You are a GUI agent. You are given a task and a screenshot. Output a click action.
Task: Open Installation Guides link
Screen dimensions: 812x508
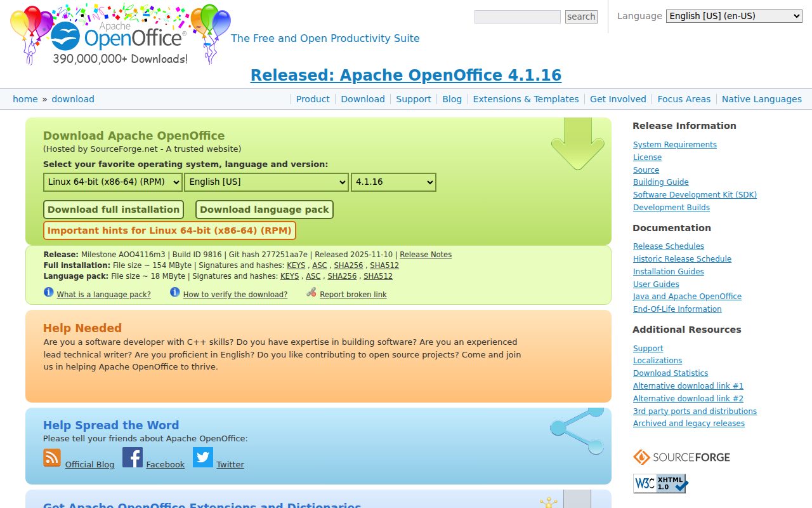669,272
